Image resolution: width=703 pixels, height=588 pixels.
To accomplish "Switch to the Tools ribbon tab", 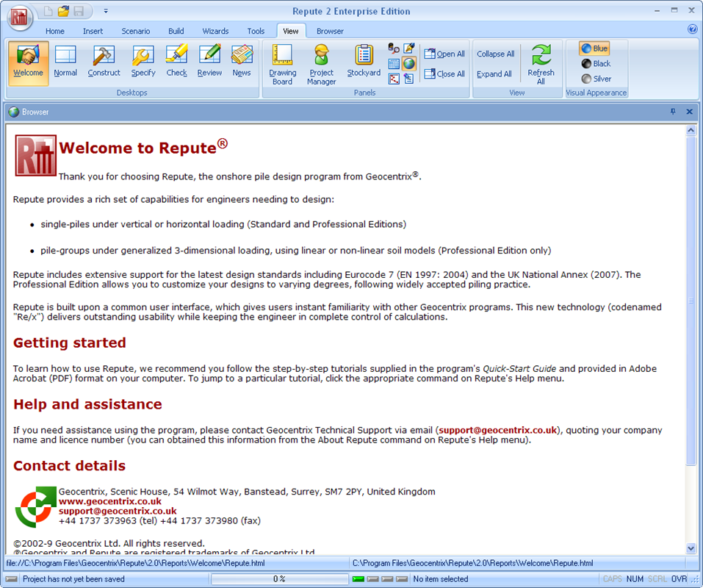I will pos(256,31).
